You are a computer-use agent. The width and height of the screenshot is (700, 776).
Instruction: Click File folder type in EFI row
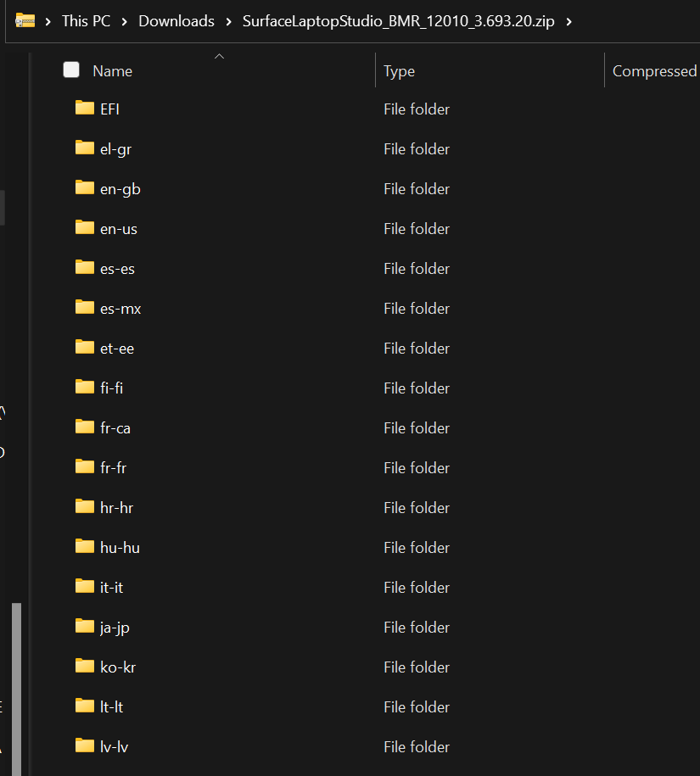(x=417, y=109)
